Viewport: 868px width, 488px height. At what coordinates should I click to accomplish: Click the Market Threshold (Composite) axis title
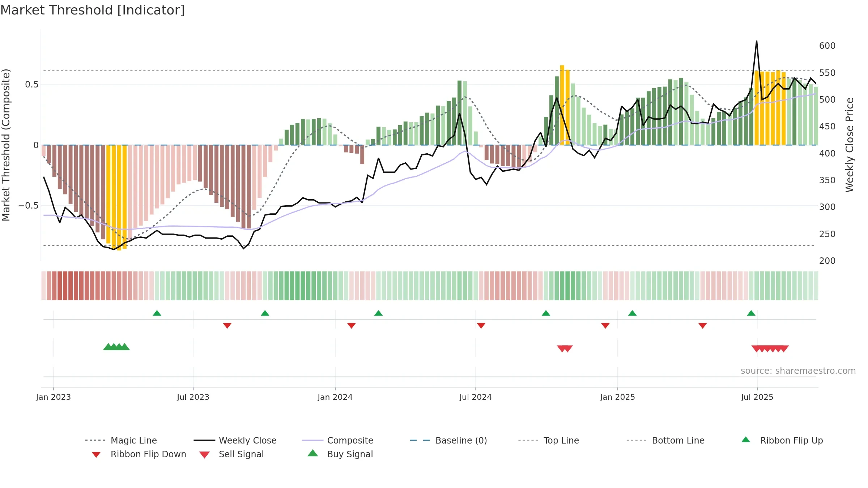tap(6, 145)
